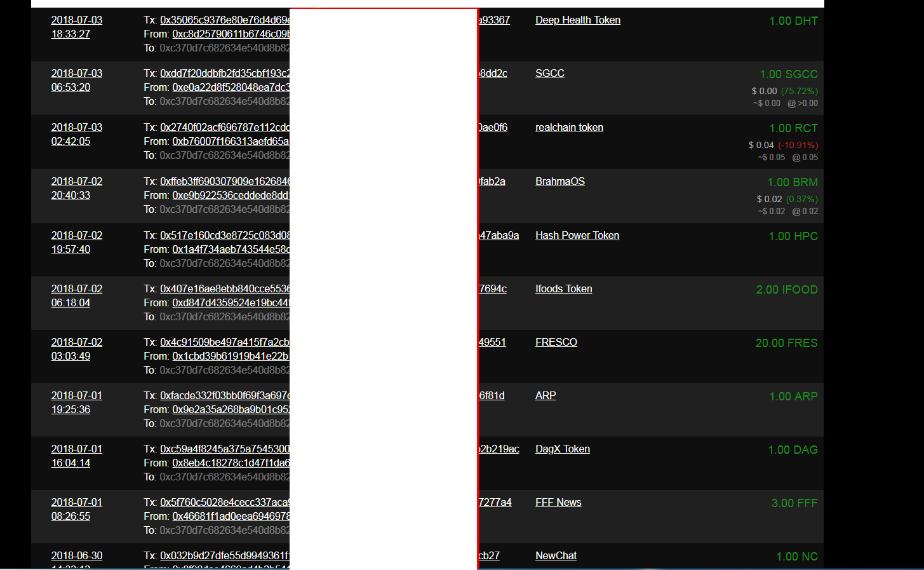Click the 1.00 RCT amount
The width and height of the screenshot is (924, 570).
tap(793, 128)
